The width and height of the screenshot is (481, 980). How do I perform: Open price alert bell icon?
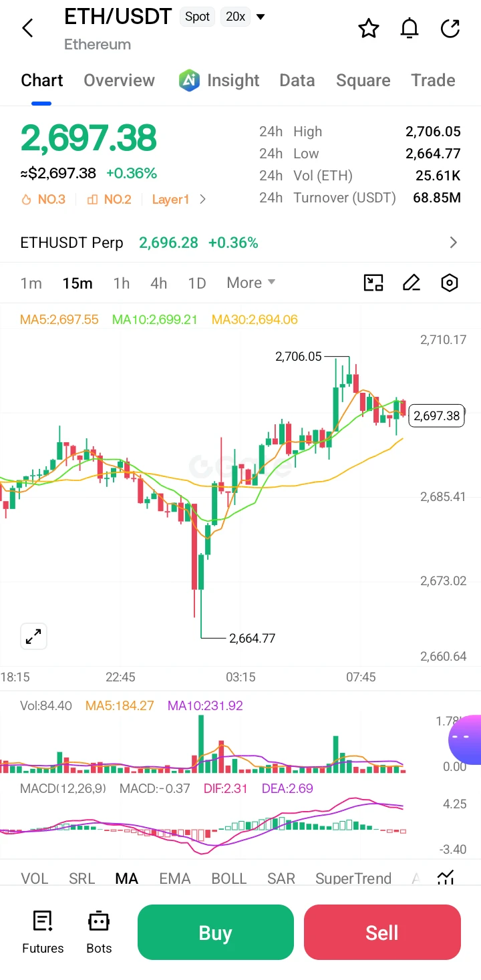pos(410,28)
